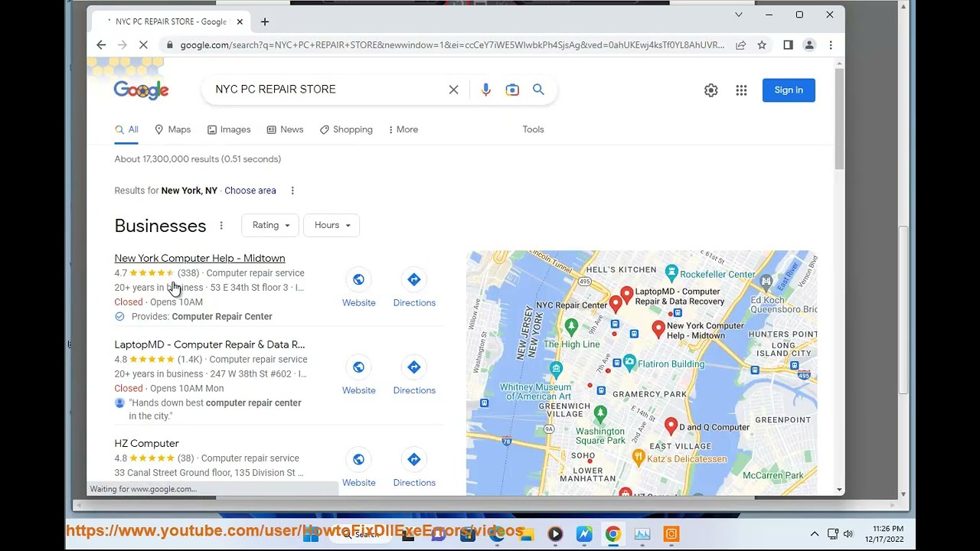
Task: Open the media player taskbar icon
Action: pos(555,534)
